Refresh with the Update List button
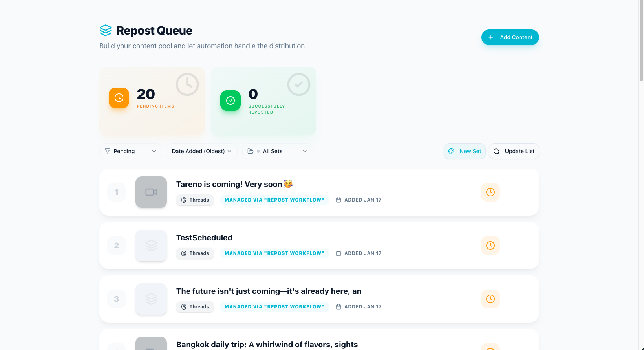 [x=514, y=151]
